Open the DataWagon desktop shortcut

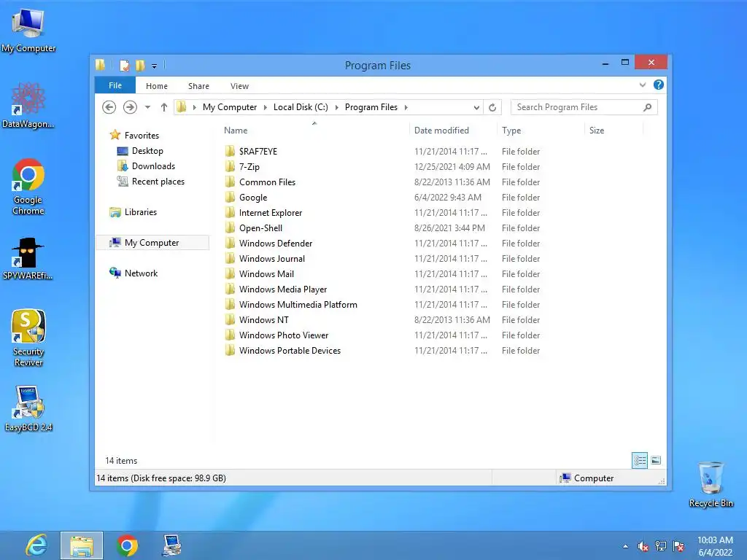point(28,105)
